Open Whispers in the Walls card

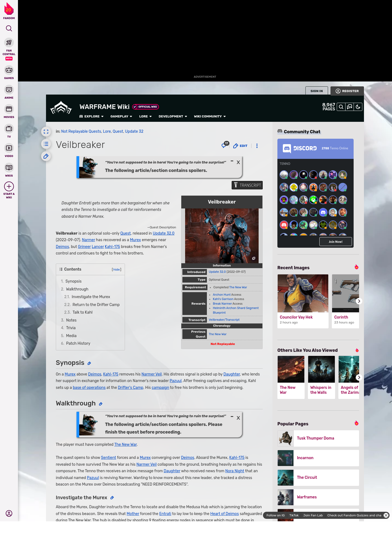[321, 377]
